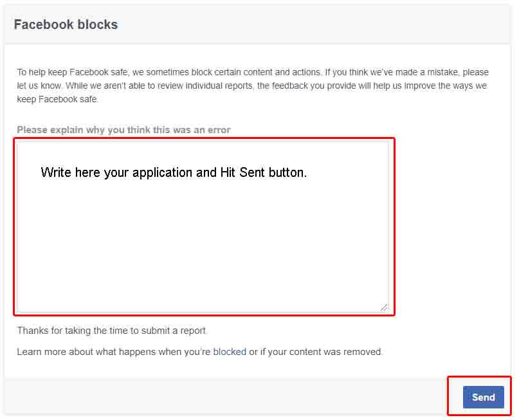Screen dimensions: 519x420
Task: Click the blue Send button
Action: (x=483, y=397)
